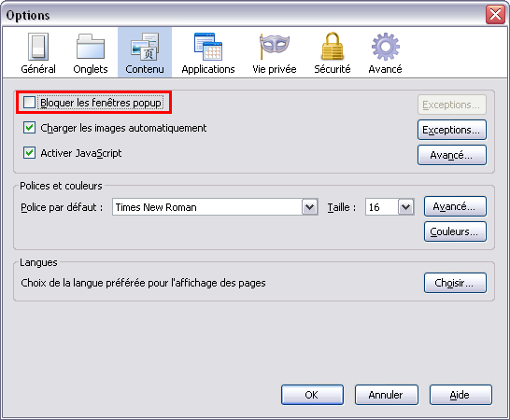Disable the Activer JavaScript checkbox
The image size is (510, 420).
tap(29, 152)
